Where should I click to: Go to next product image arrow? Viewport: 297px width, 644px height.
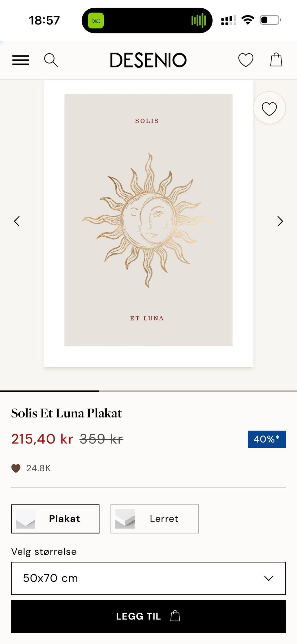[280, 221]
